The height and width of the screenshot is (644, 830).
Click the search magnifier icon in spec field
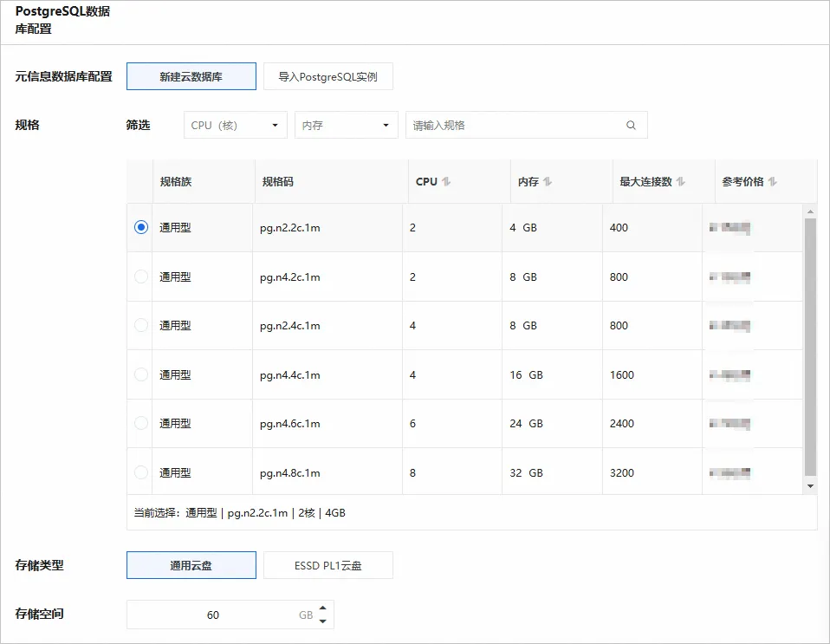tap(631, 126)
